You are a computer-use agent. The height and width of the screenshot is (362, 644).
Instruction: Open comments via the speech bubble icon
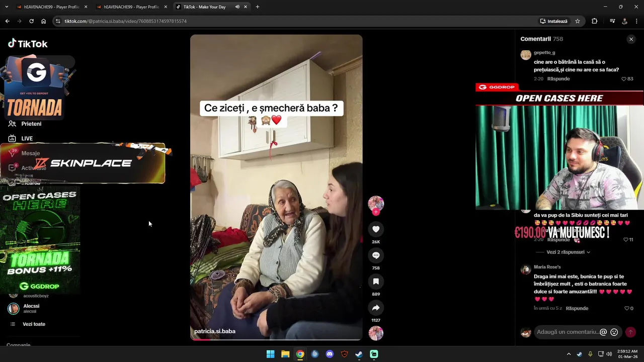coord(376,255)
